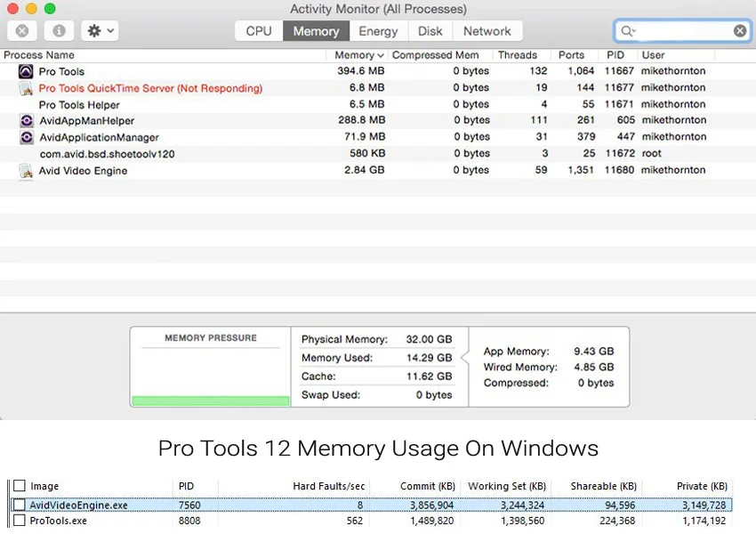Click the 2.84 GB memory value
The width and height of the screenshot is (756, 534).
click(x=364, y=170)
